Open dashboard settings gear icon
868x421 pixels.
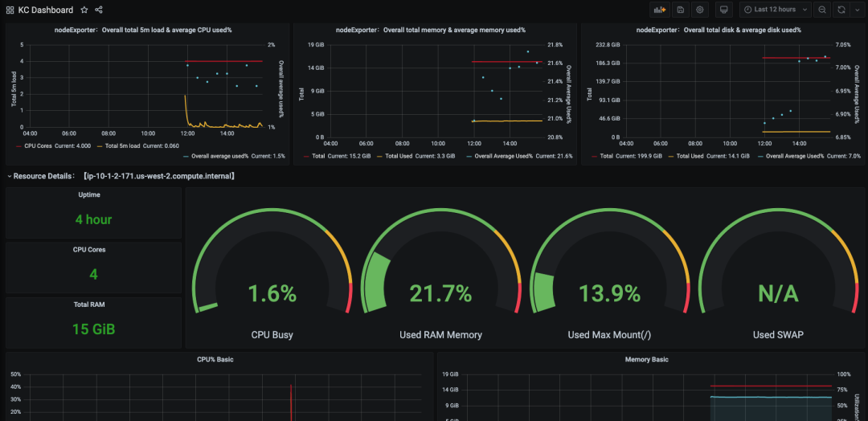click(x=700, y=10)
